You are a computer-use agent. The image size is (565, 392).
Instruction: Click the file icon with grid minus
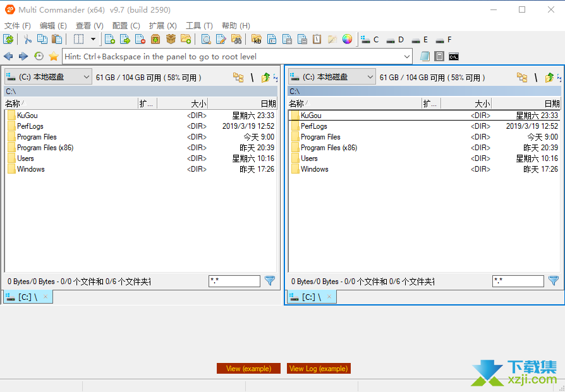pos(302,39)
